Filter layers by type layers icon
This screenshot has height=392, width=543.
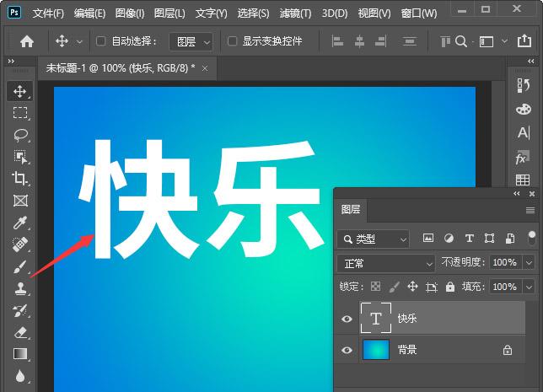point(470,239)
